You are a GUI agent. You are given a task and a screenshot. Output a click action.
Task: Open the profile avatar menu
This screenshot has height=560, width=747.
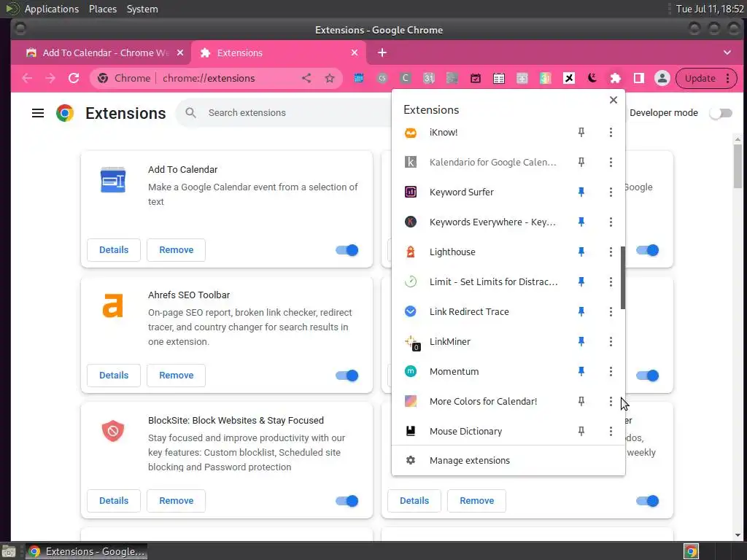[662, 79]
